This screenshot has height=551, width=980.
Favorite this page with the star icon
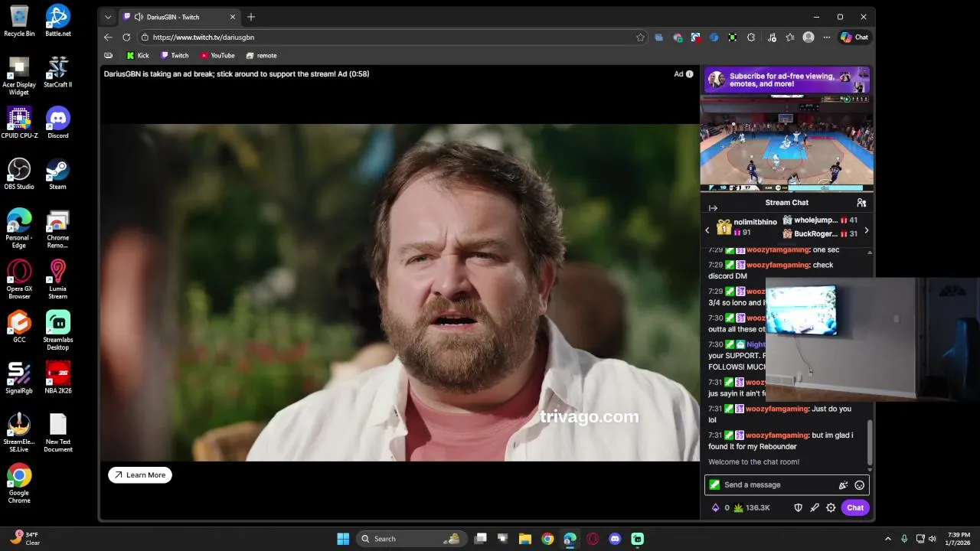[x=640, y=37]
